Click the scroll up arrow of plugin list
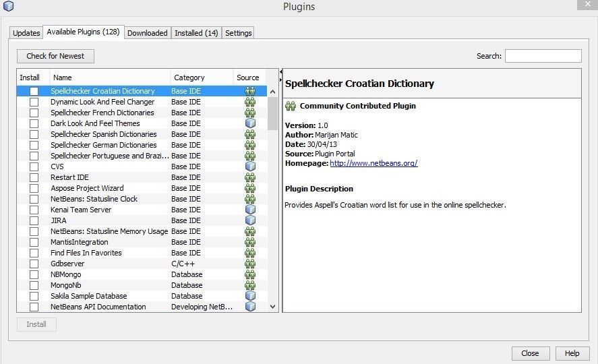The height and width of the screenshot is (364, 598). [x=272, y=92]
